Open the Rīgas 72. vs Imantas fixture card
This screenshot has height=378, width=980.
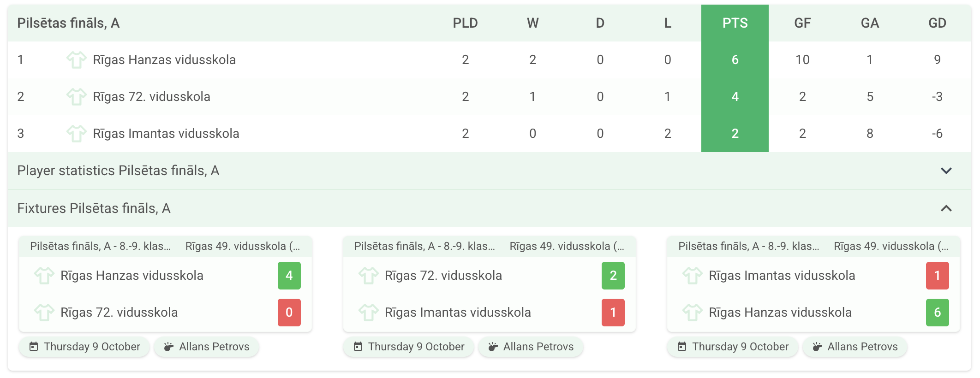[x=489, y=294]
